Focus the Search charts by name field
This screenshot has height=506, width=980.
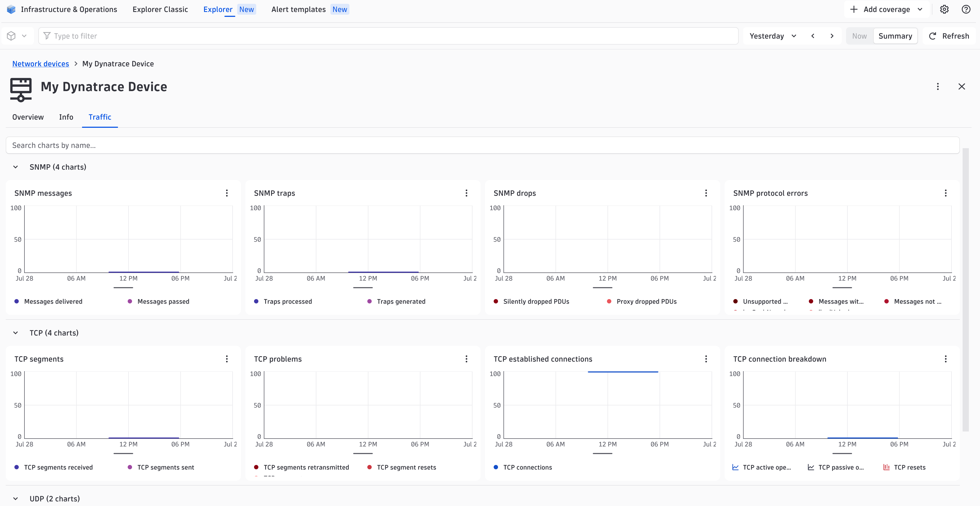482,145
